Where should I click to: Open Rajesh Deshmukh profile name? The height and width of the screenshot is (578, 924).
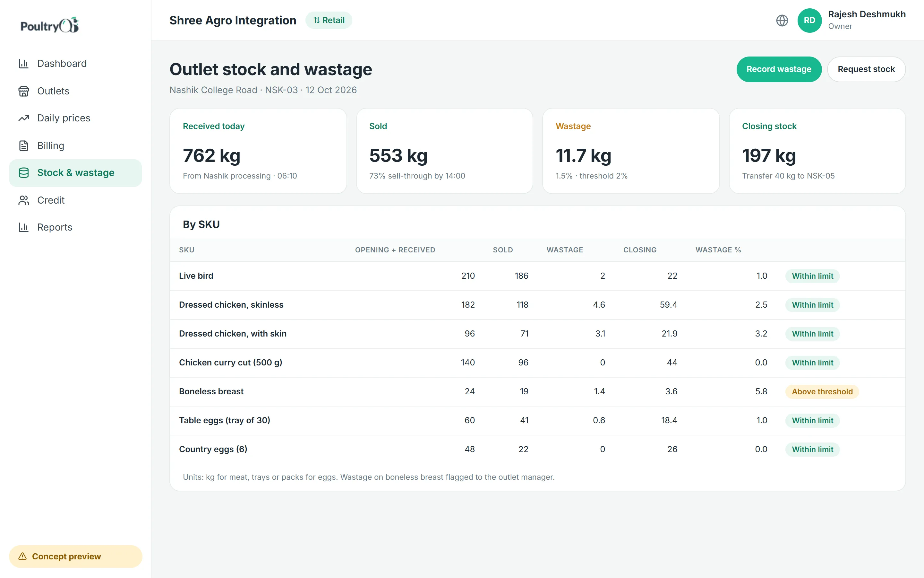[x=867, y=14]
